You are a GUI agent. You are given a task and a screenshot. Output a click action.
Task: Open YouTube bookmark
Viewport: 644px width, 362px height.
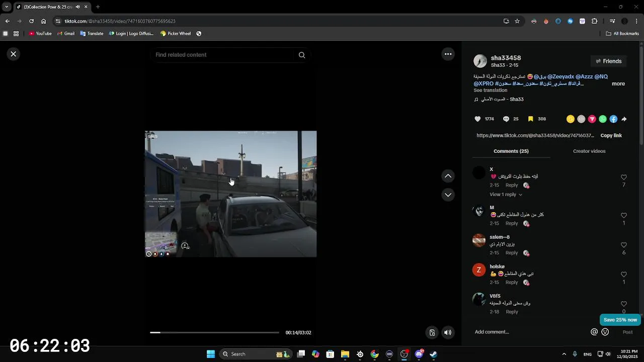tap(40, 34)
